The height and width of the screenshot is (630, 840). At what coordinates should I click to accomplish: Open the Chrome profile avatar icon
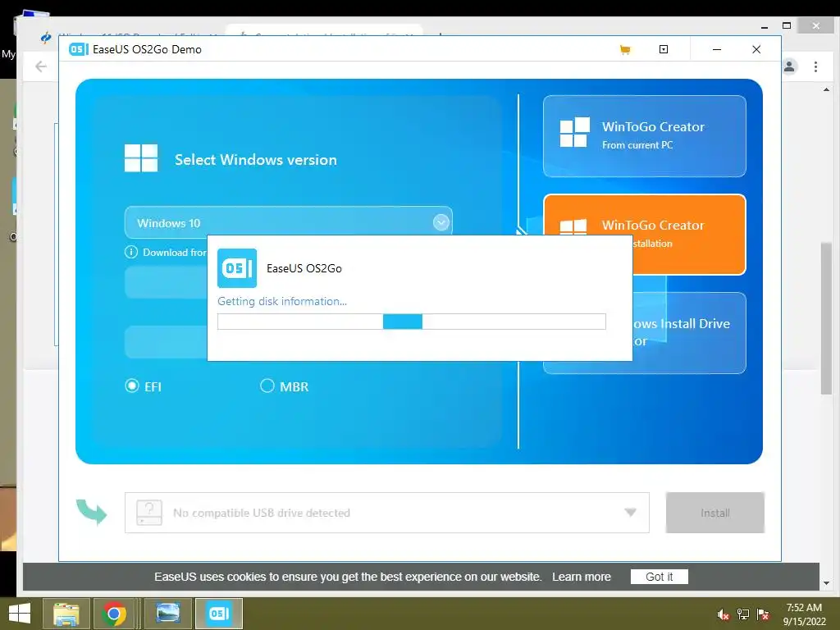(x=790, y=66)
